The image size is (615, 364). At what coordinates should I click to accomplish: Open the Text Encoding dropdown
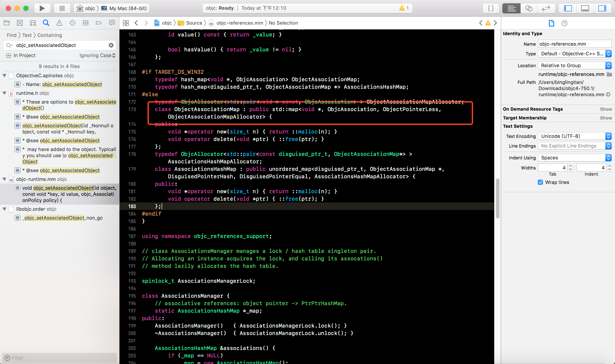574,136
